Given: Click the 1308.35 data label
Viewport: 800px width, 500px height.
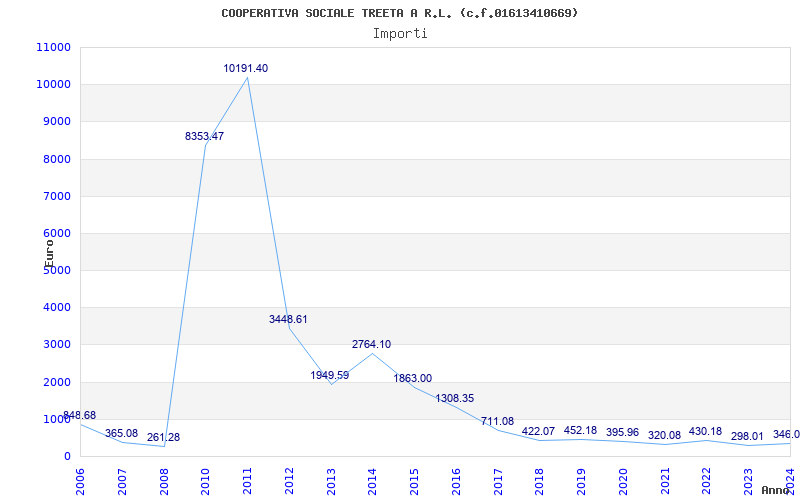Looking at the screenshot, I should [455, 398].
